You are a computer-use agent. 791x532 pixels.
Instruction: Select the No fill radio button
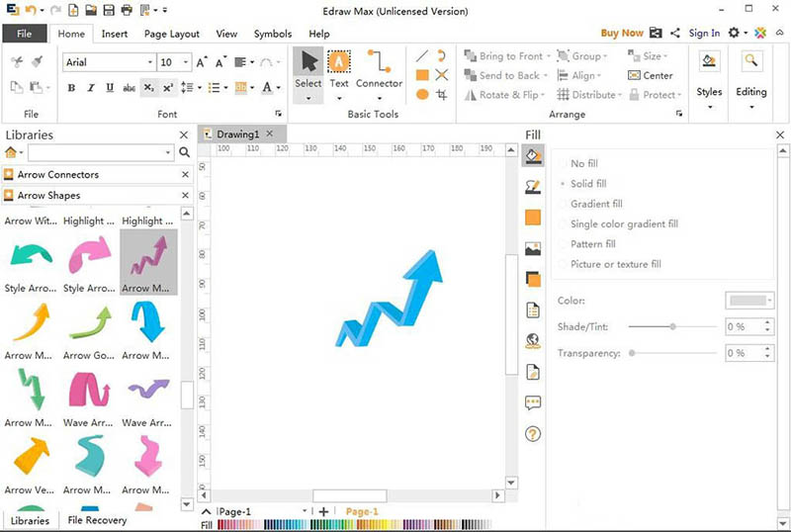tap(564, 163)
